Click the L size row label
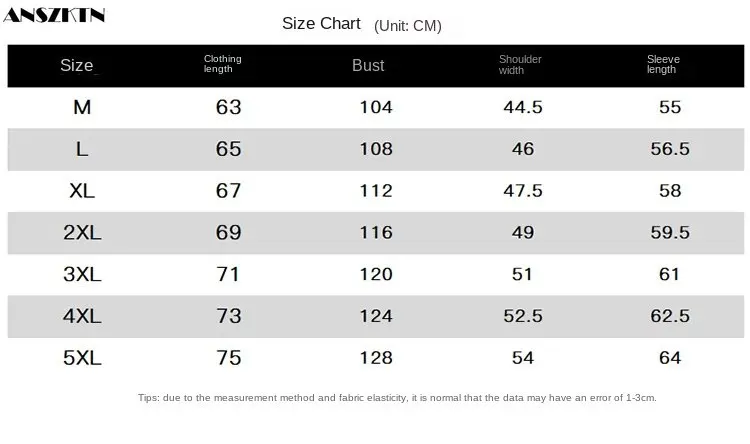 click(x=82, y=149)
